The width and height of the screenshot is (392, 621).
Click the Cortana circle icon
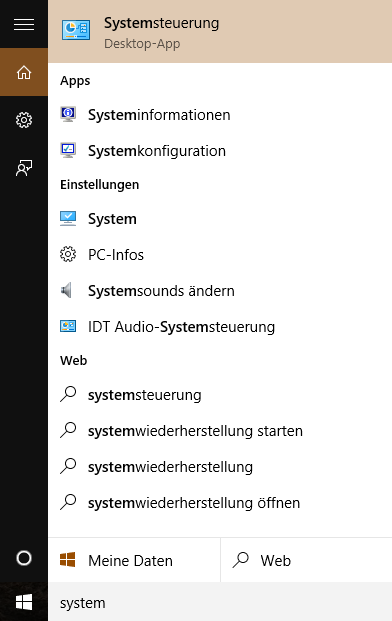pyautogui.click(x=24, y=558)
